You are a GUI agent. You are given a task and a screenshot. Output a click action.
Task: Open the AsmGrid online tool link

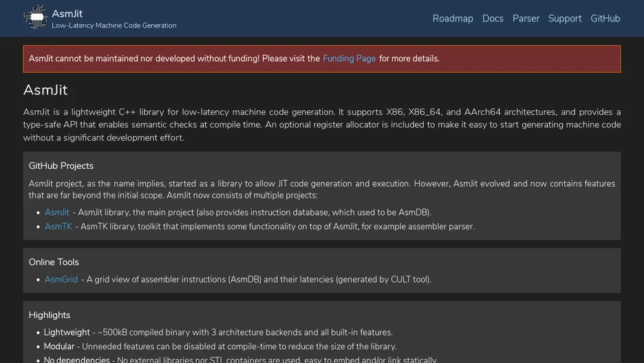tap(61, 279)
